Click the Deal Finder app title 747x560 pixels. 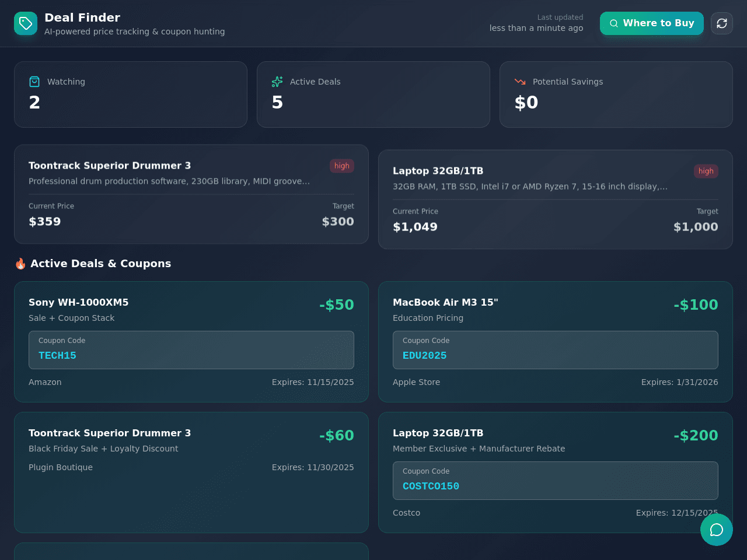pyautogui.click(x=82, y=17)
